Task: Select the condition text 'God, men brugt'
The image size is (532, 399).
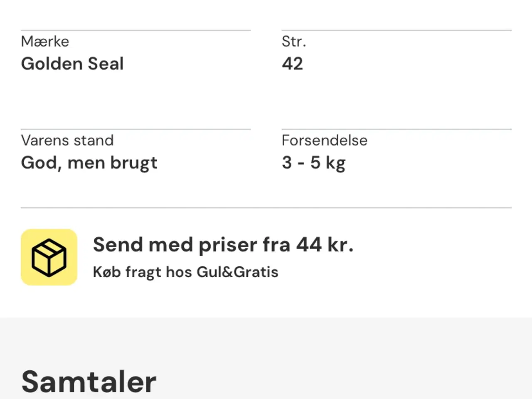Action: [89, 163]
